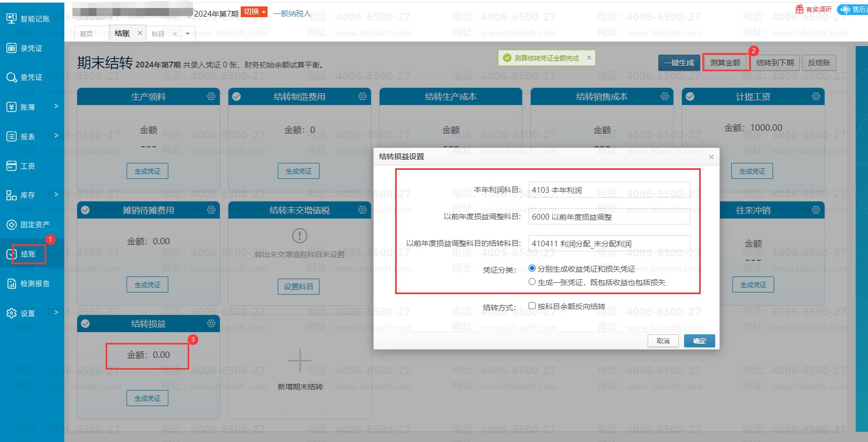
Task: Expand the tab list dropdown arrow
Action: point(188,34)
